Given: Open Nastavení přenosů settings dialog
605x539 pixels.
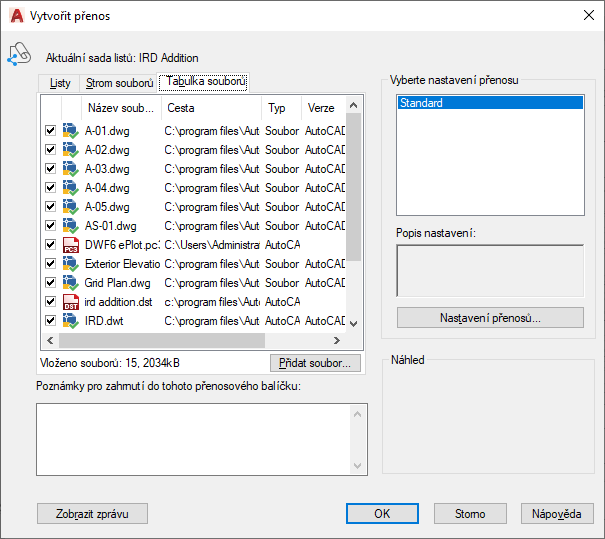Looking at the screenshot, I should click(490, 318).
